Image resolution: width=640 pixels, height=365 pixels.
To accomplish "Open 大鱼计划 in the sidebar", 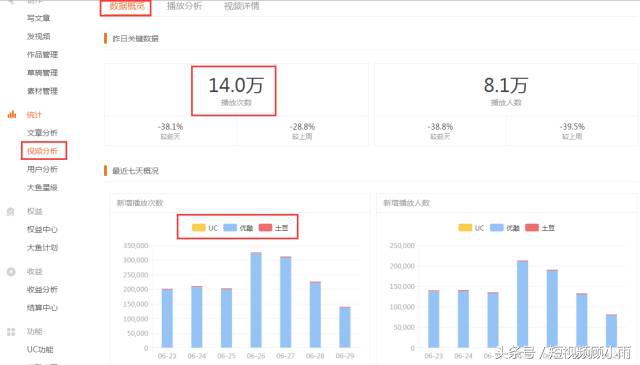I will point(42,247).
